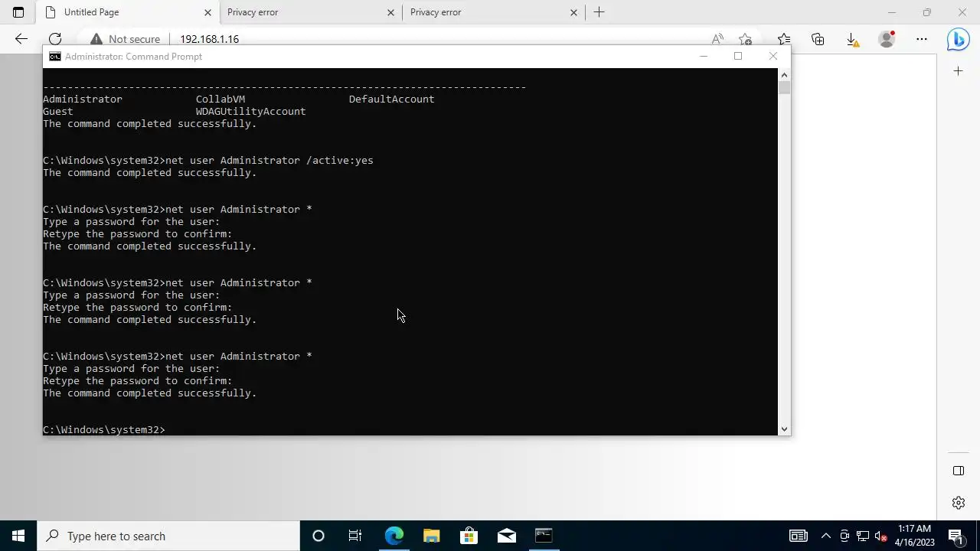Minimize the Command Prompt window
980x551 pixels.
tap(704, 57)
